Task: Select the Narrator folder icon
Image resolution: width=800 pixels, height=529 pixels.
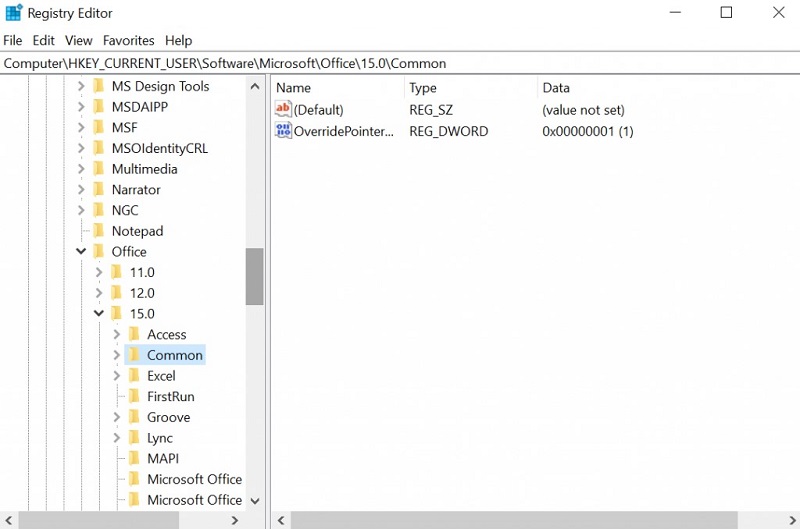Action: pos(98,189)
